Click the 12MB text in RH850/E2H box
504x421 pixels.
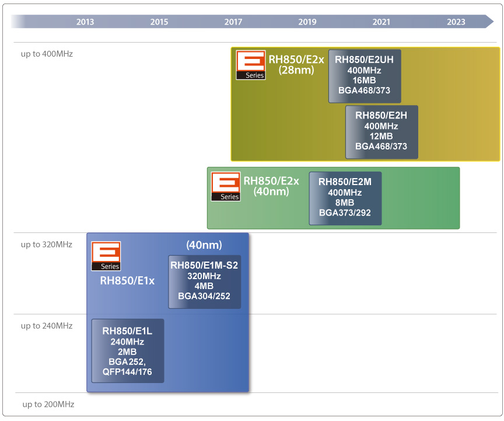point(381,136)
